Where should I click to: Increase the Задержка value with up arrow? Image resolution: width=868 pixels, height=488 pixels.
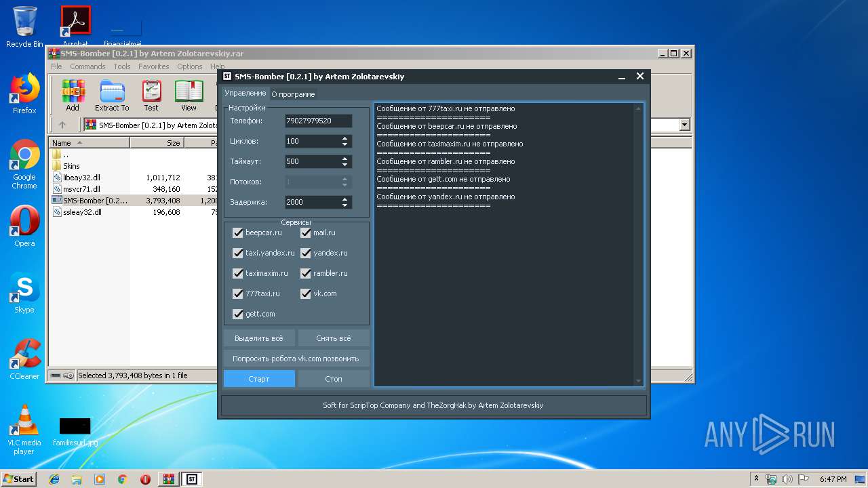click(x=344, y=199)
